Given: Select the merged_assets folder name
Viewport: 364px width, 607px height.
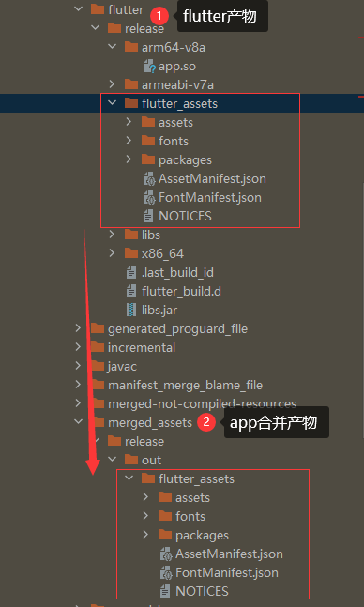Looking at the screenshot, I should [150, 423].
